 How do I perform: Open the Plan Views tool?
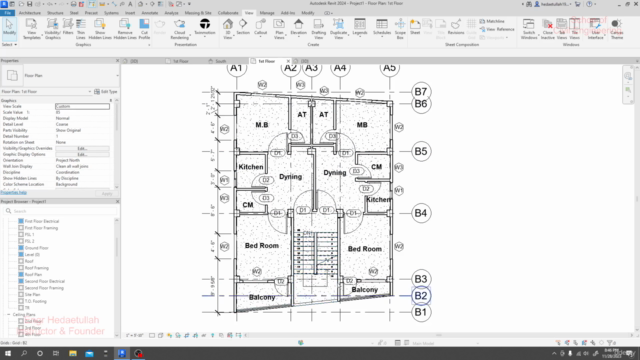tap(279, 29)
